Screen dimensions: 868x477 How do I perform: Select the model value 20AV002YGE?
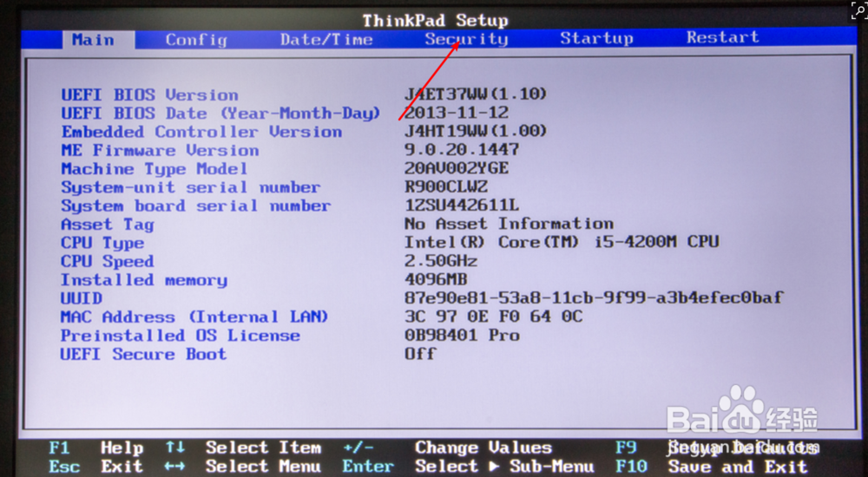click(457, 167)
